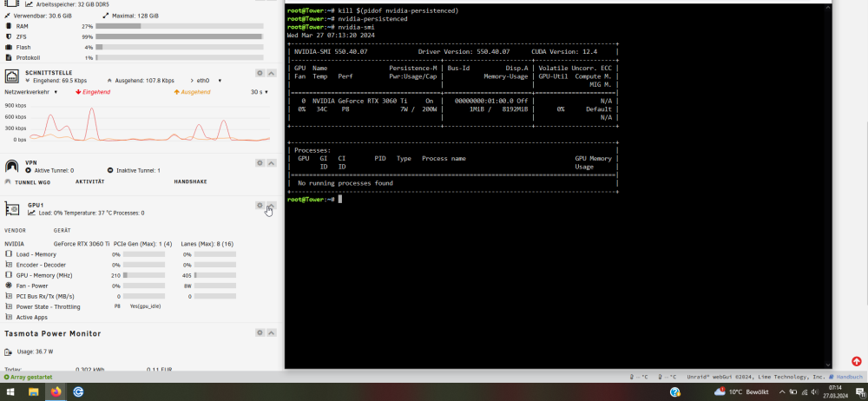This screenshot has height=401, width=868.
Task: Click the Protokoll document icon
Action: (9, 57)
